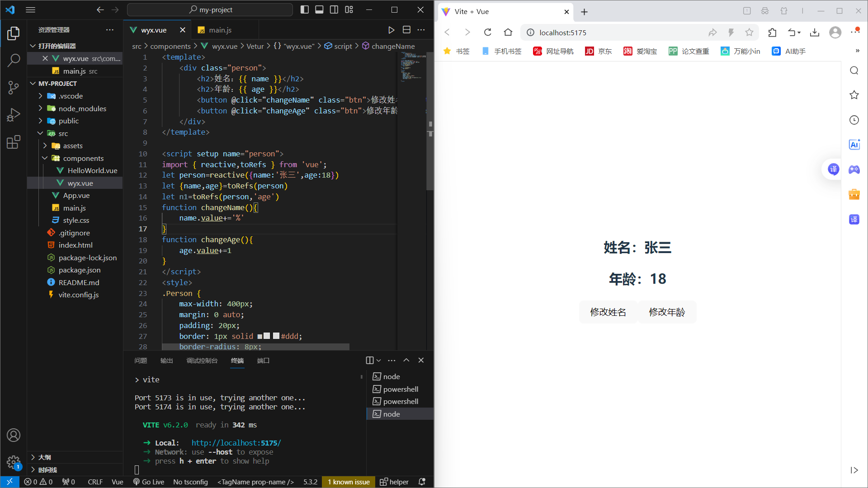Open the Accounts menu in VS Code

(x=14, y=435)
